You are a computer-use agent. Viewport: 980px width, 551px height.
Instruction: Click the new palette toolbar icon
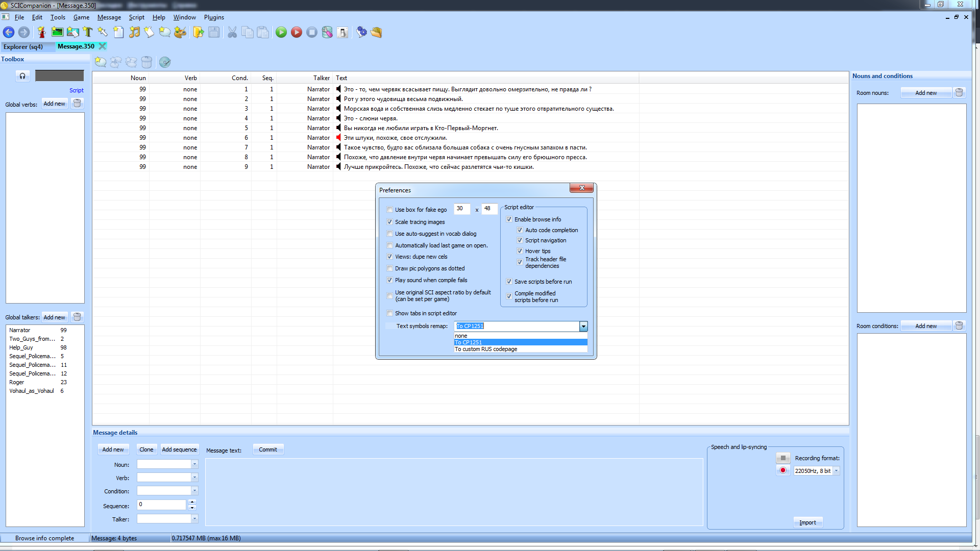tap(180, 33)
